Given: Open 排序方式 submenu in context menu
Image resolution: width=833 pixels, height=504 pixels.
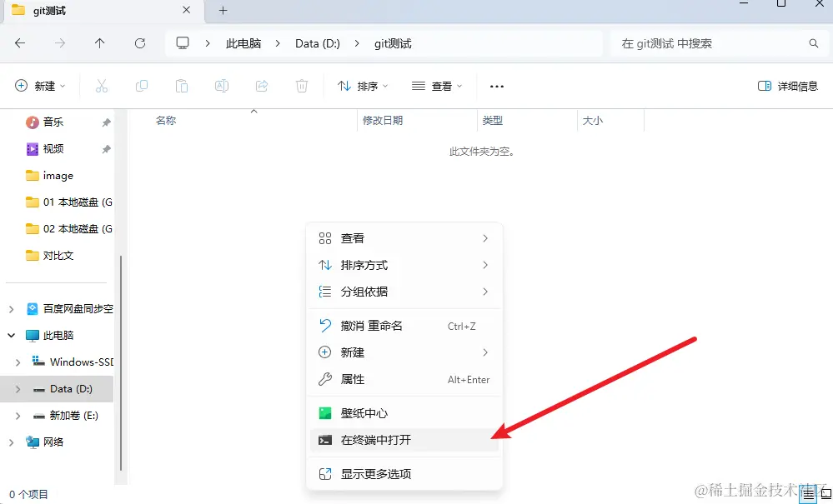Looking at the screenshot, I should pyautogui.click(x=404, y=265).
